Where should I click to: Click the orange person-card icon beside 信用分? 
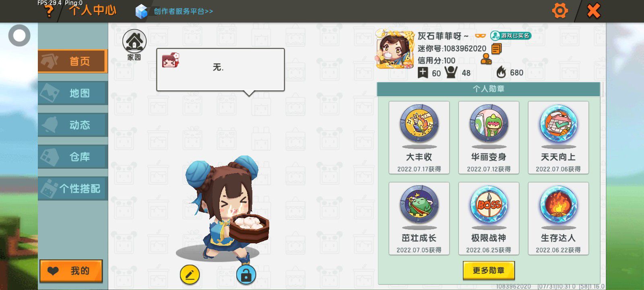pyautogui.click(x=486, y=59)
